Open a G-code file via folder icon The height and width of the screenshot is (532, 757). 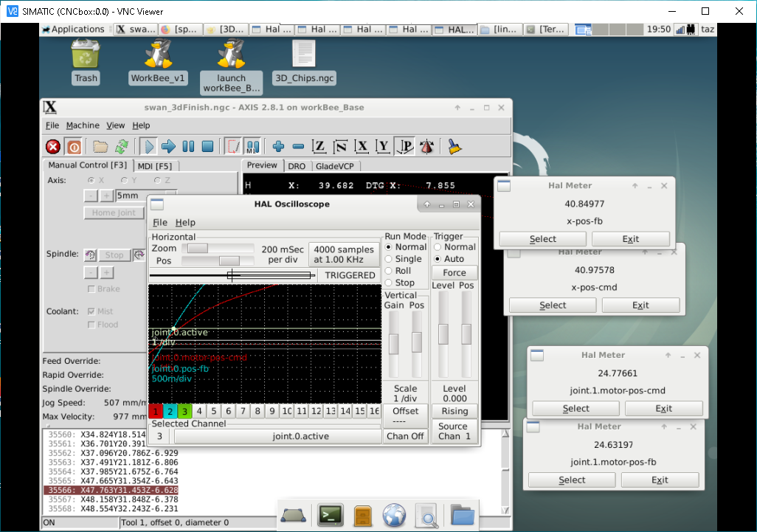[x=100, y=146]
